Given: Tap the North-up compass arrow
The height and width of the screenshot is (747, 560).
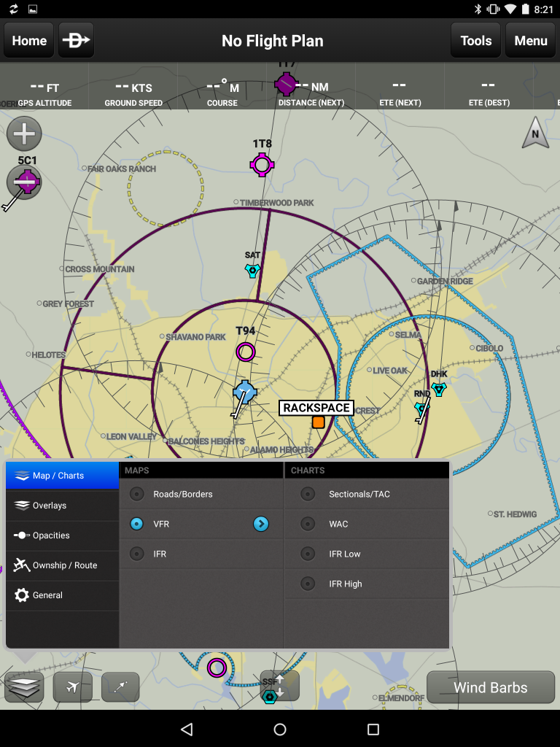Looking at the screenshot, I should pyautogui.click(x=535, y=133).
